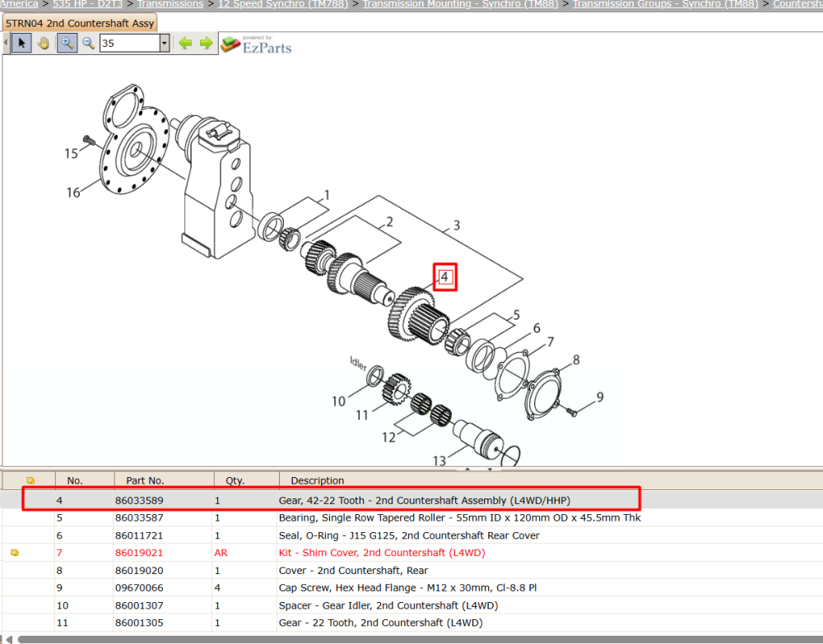This screenshot has width=823, height=644.
Task: Select the Cover - 2nd Countershaft, Rear row
Action: coord(353,571)
